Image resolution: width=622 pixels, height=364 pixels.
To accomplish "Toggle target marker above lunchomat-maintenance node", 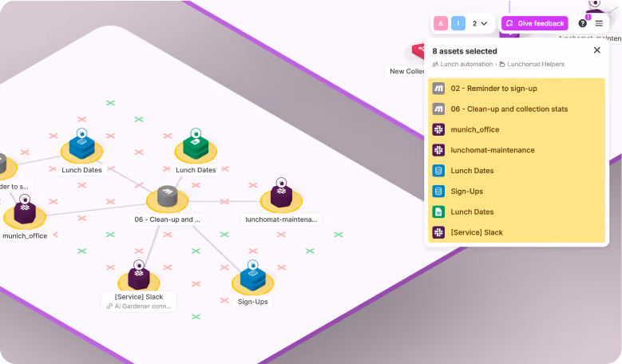I will [x=281, y=182].
